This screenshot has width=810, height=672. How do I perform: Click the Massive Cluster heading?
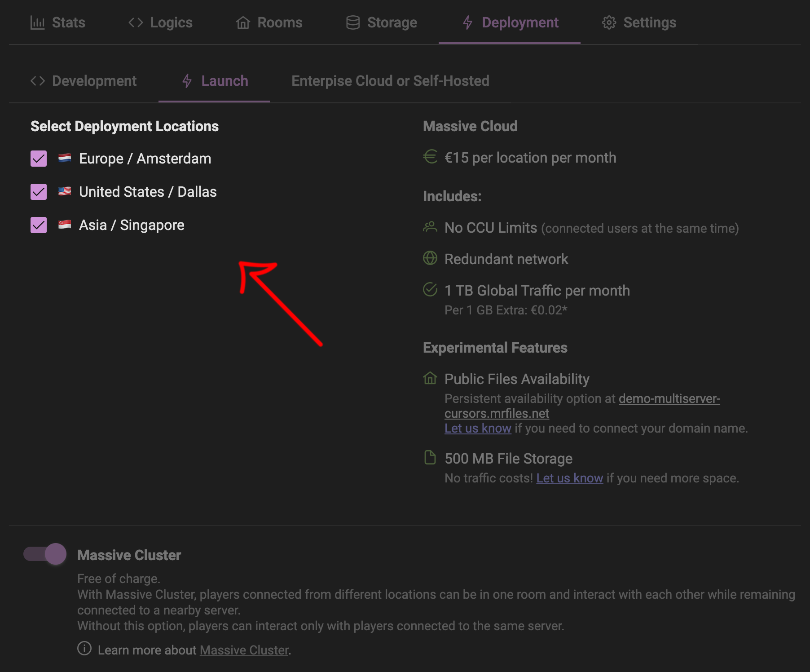pos(129,555)
